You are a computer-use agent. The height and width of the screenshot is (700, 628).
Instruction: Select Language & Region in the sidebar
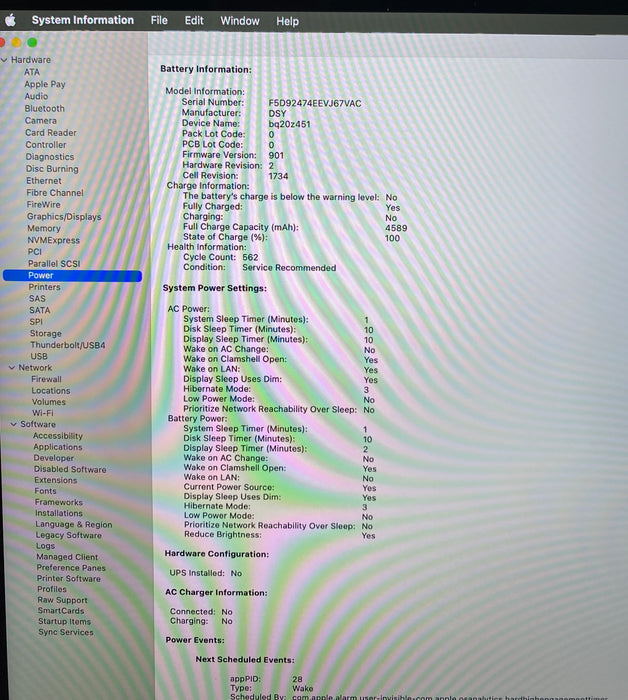[x=74, y=524]
